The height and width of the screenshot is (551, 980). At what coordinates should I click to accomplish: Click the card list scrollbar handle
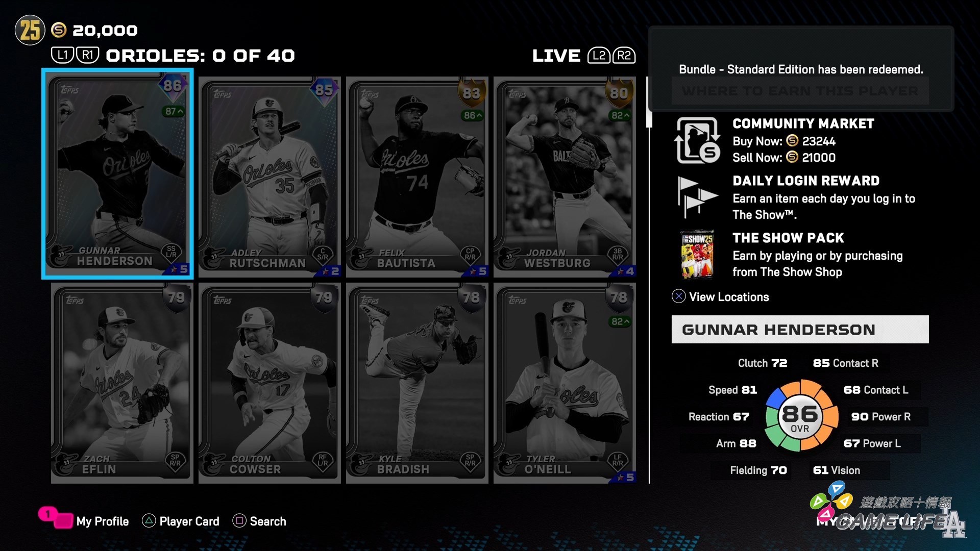click(649, 102)
